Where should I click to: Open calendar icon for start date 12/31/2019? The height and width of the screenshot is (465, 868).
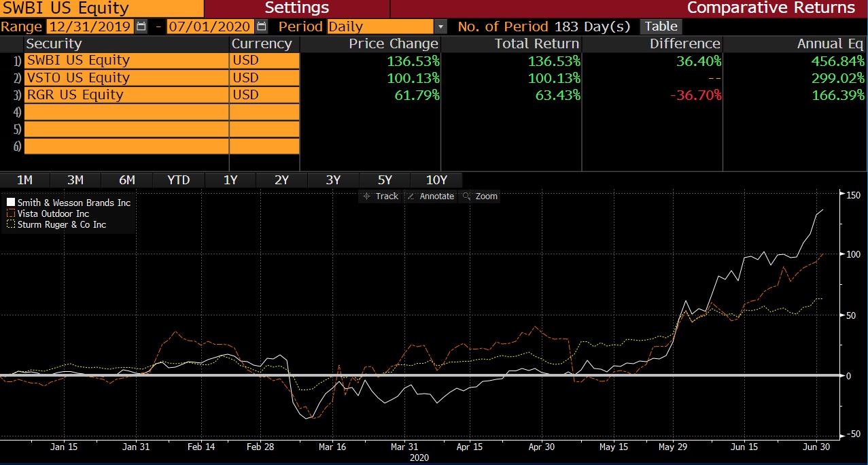tap(141, 27)
